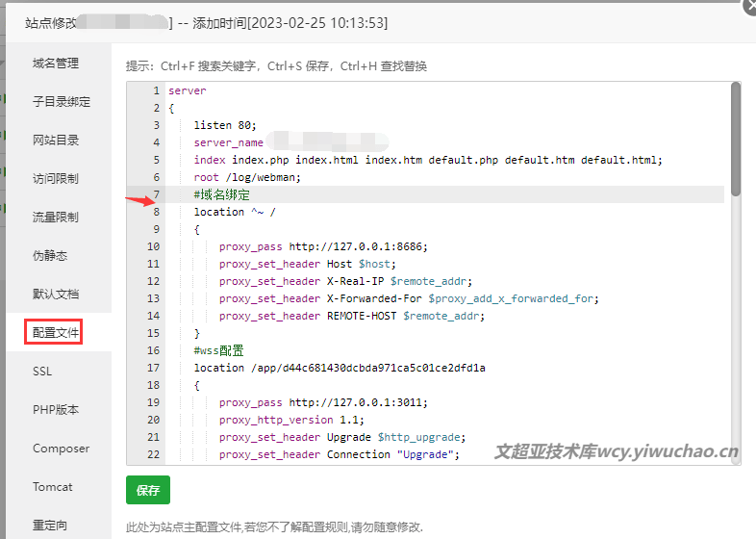Click the 配置文件 tab
Screen dimensions: 756x539
click(x=56, y=333)
